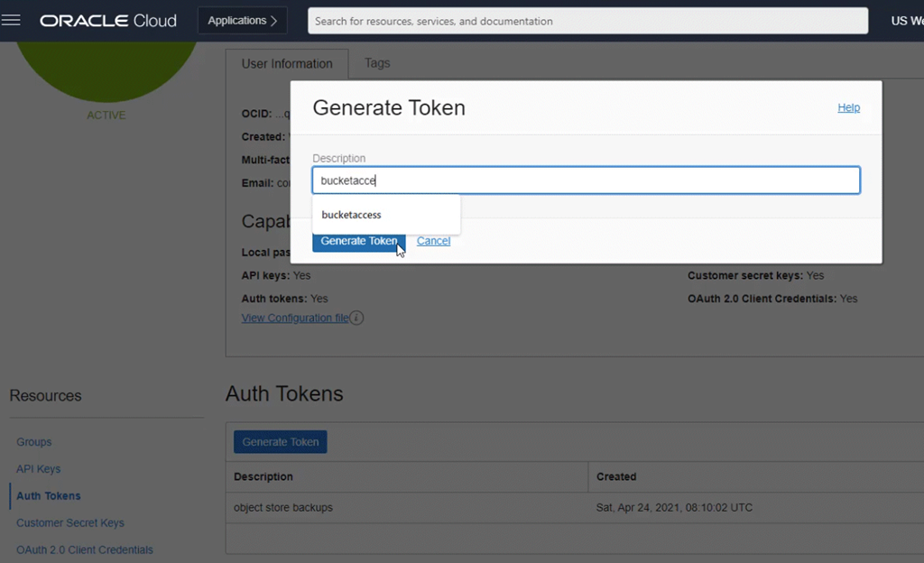Image resolution: width=924 pixels, height=563 pixels.
Task: Open the hamburger navigation menu
Action: pyautogui.click(x=12, y=20)
